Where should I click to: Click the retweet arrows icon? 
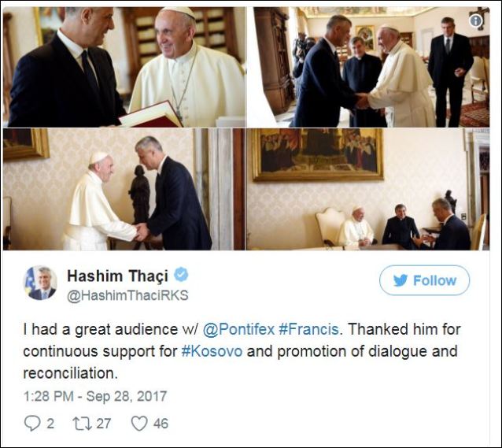click(83, 424)
